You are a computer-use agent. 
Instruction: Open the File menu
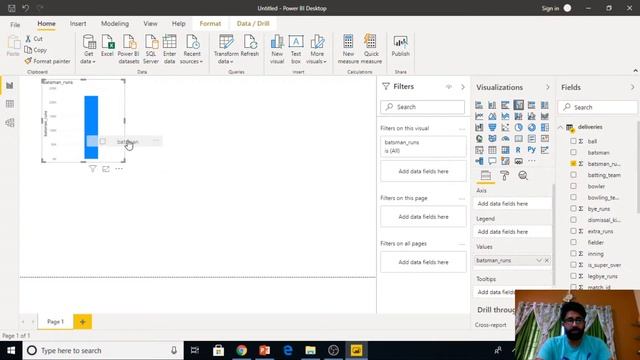[15, 24]
